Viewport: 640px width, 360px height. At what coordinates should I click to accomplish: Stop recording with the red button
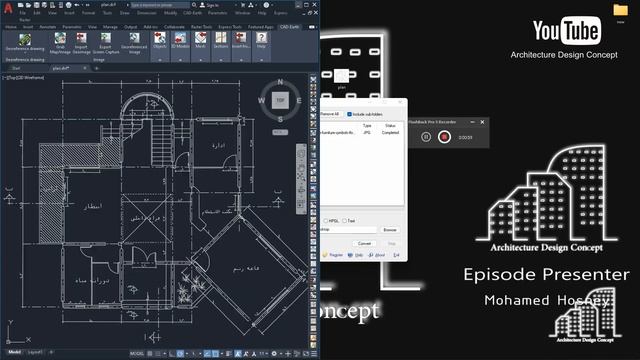pos(444,137)
